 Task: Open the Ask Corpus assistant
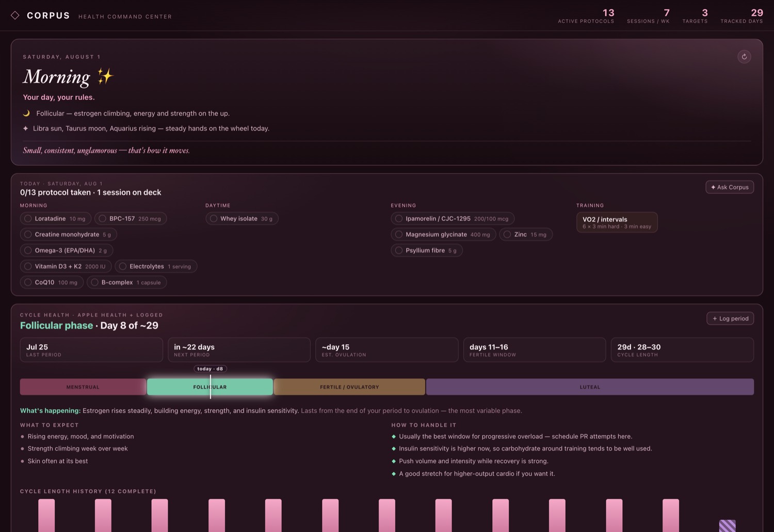click(730, 187)
